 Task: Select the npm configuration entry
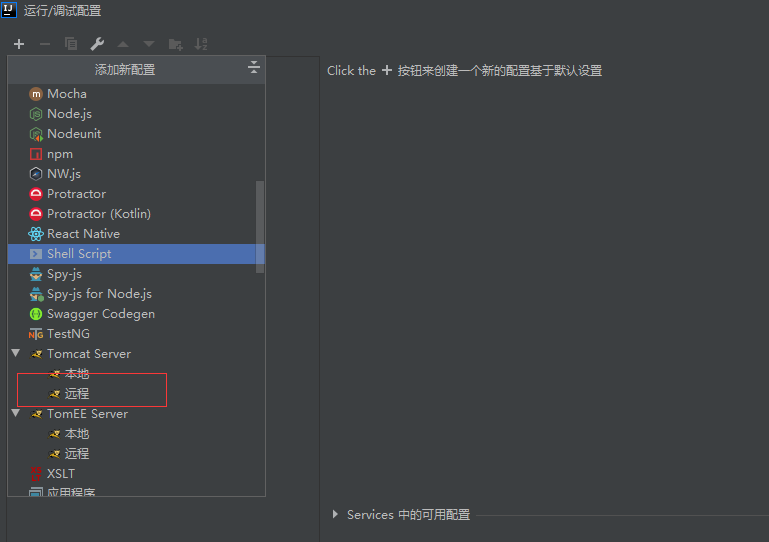(59, 154)
